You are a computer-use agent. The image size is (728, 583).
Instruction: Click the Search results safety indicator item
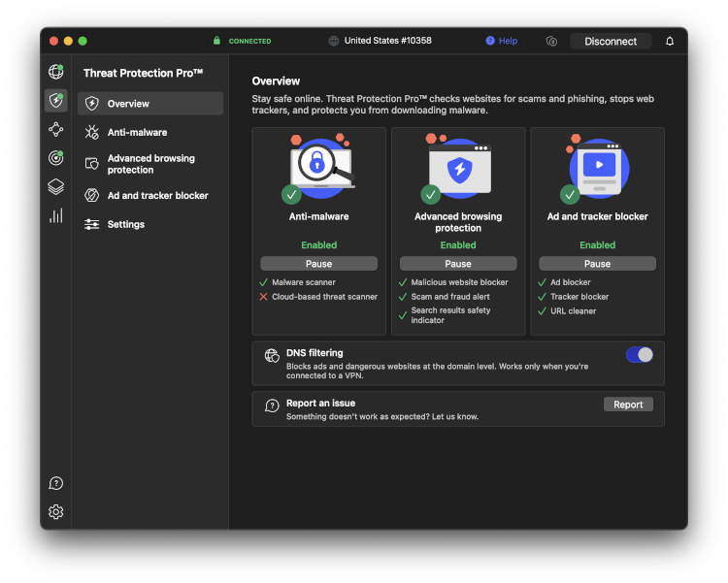pos(445,315)
